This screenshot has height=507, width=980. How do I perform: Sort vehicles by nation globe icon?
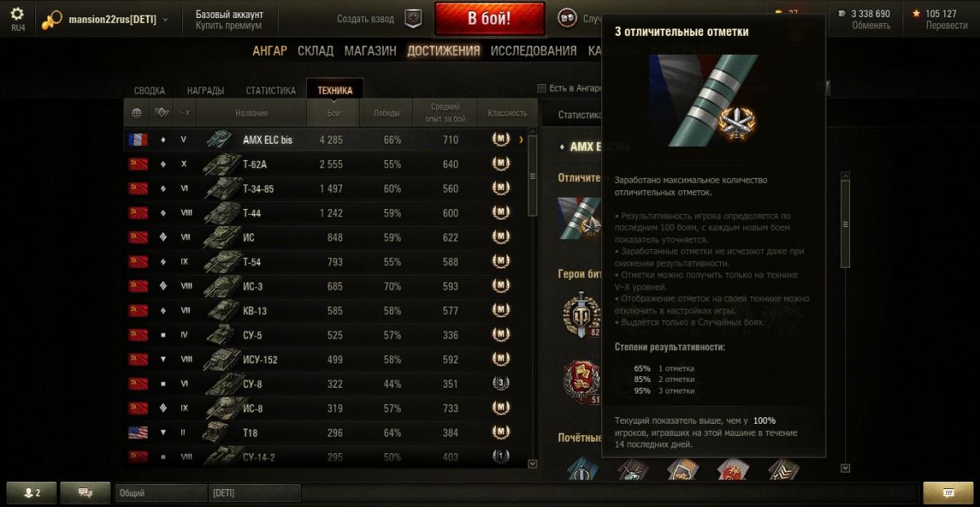136,113
